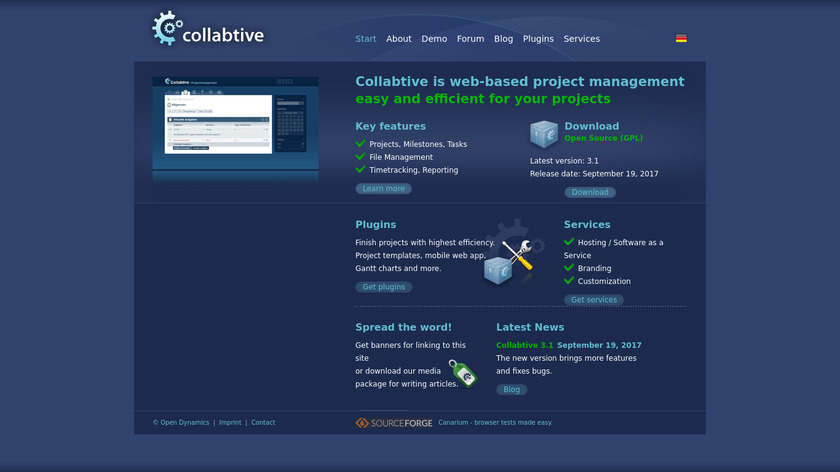Click the Get services button
Screen dimensions: 840x472
594,300
